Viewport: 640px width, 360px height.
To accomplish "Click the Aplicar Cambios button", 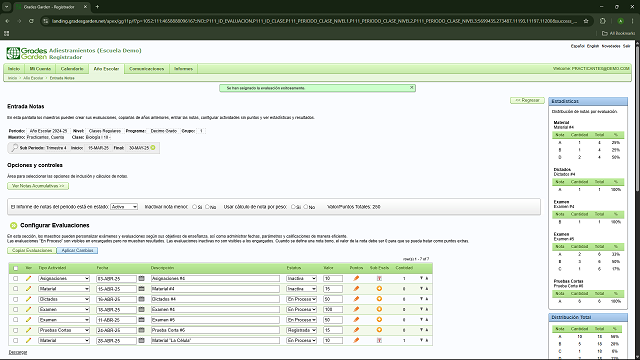I will coord(78,251).
